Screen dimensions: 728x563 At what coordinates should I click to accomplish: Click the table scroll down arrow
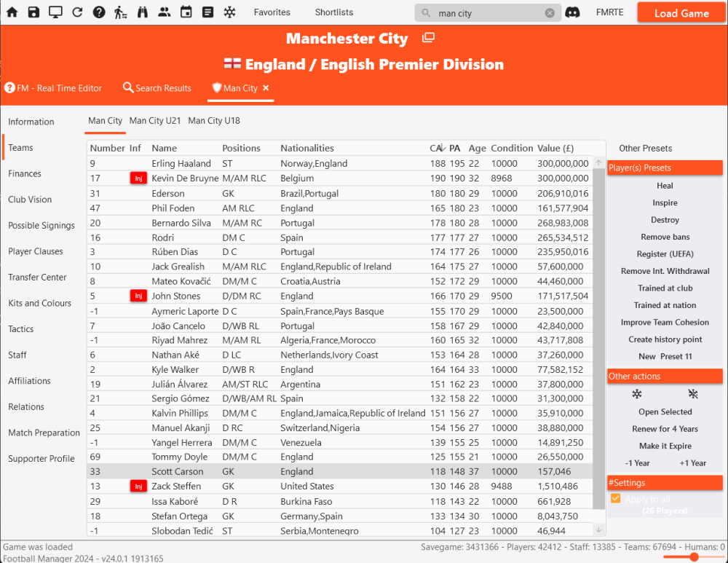598,529
